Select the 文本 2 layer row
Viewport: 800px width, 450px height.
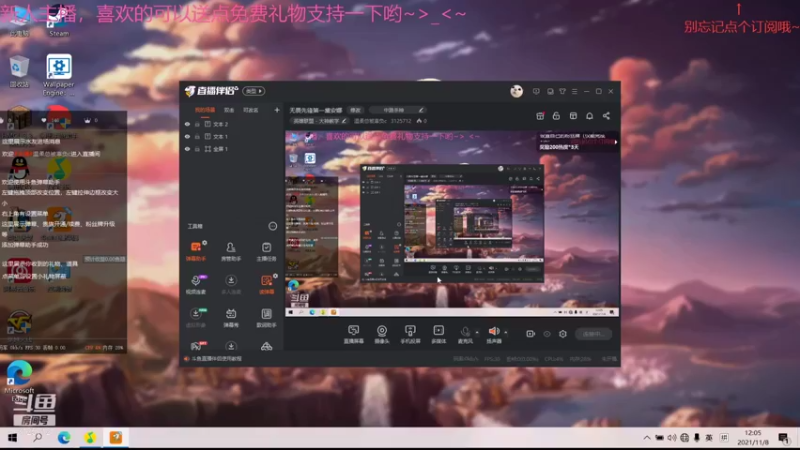[x=232, y=124]
